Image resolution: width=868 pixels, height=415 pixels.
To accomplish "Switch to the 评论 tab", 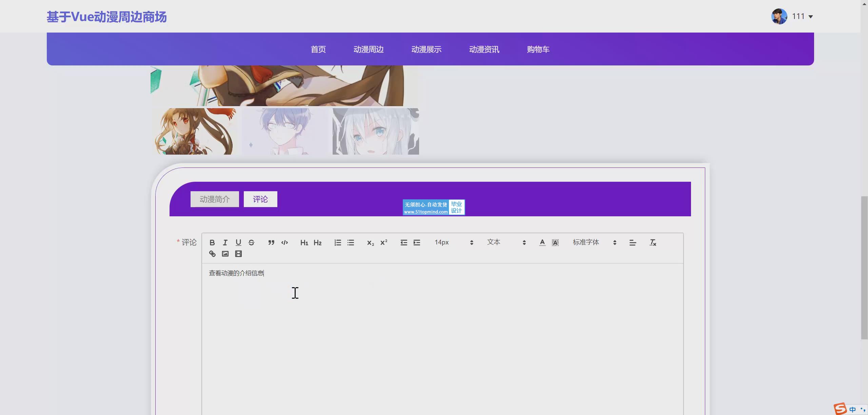I will point(260,199).
